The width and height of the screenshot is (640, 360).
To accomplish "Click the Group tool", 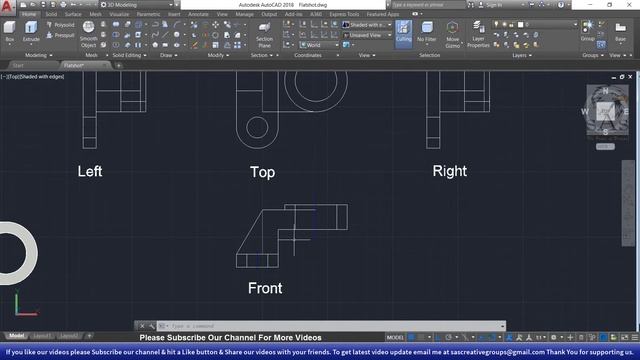I will pyautogui.click(x=587, y=31).
